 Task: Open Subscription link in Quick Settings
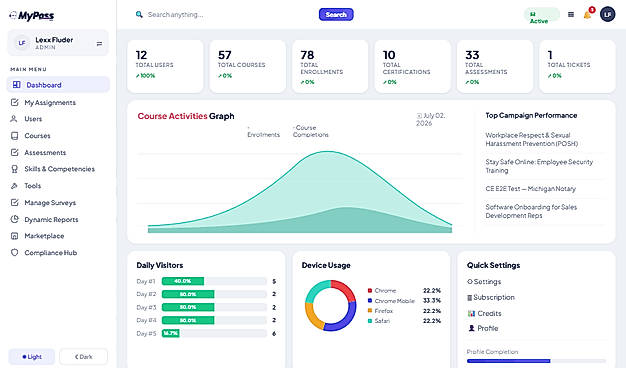pyautogui.click(x=491, y=297)
